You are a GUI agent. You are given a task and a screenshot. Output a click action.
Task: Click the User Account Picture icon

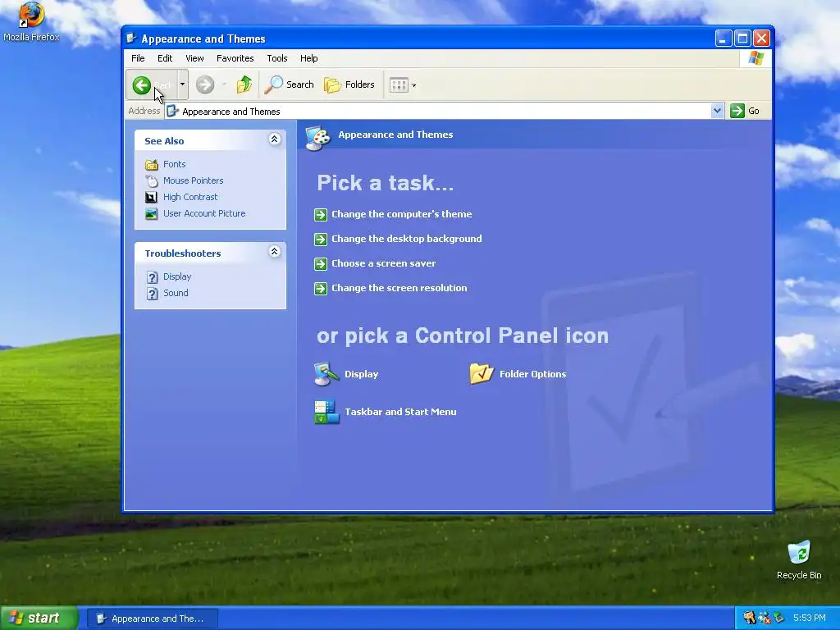(152, 214)
